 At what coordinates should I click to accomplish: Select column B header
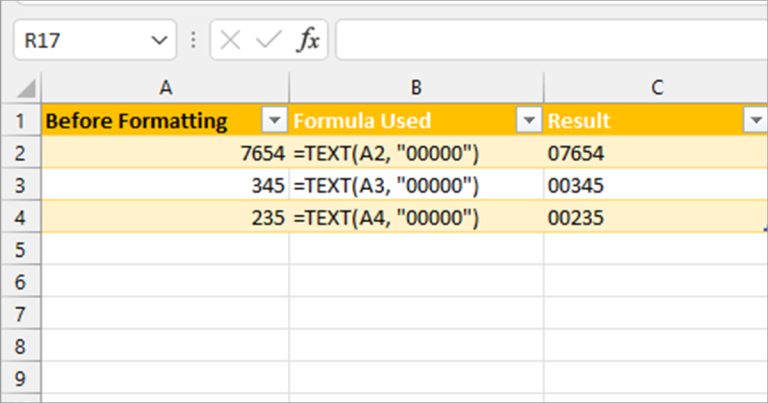[x=416, y=88]
